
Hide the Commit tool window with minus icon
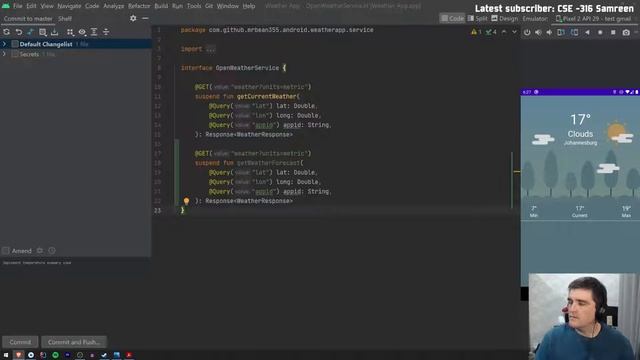145,18
